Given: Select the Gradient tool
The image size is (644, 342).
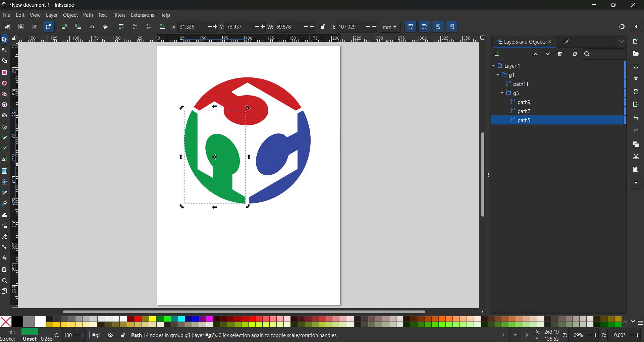Looking at the screenshot, I should (x=4, y=171).
